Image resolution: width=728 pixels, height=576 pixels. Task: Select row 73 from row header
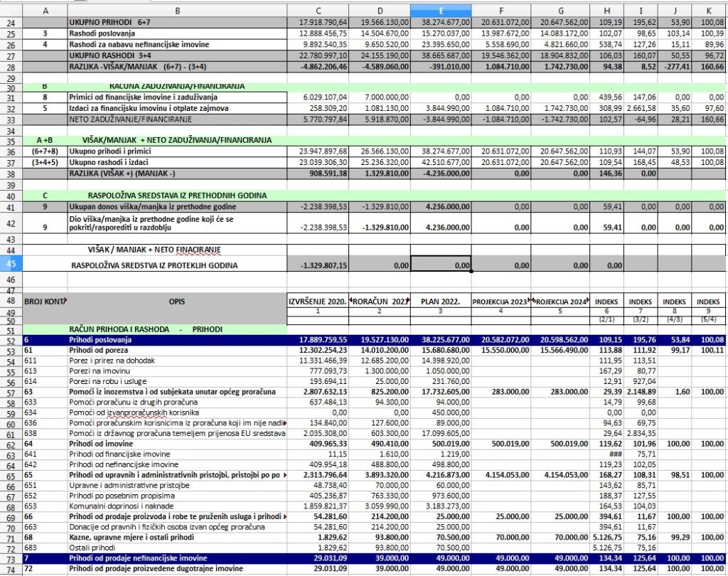[11, 560]
